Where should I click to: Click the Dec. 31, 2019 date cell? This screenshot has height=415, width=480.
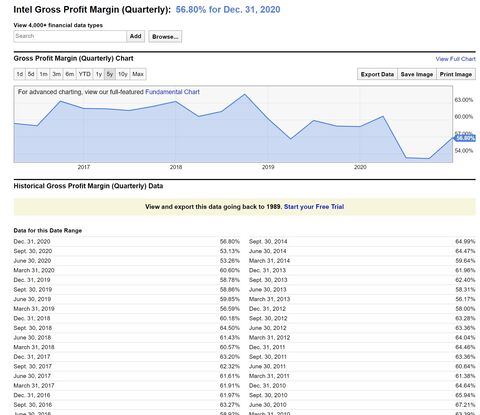[x=32, y=280]
